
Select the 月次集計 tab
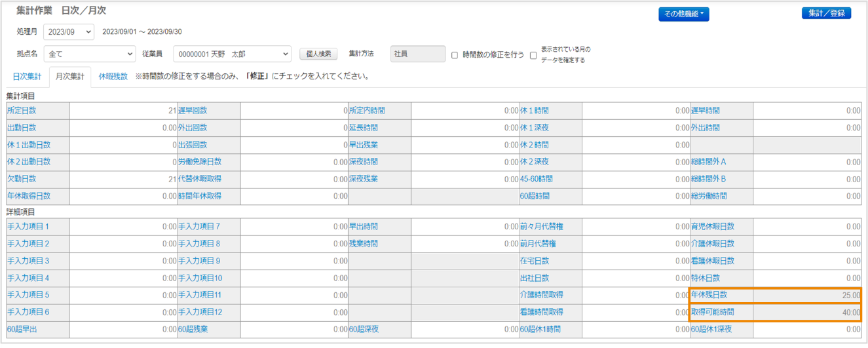click(70, 77)
